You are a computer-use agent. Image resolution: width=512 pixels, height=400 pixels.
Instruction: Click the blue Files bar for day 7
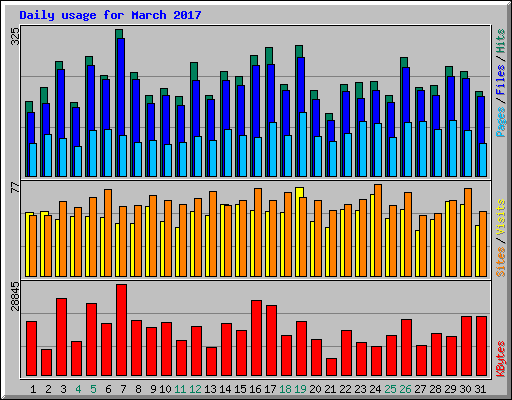[121, 87]
